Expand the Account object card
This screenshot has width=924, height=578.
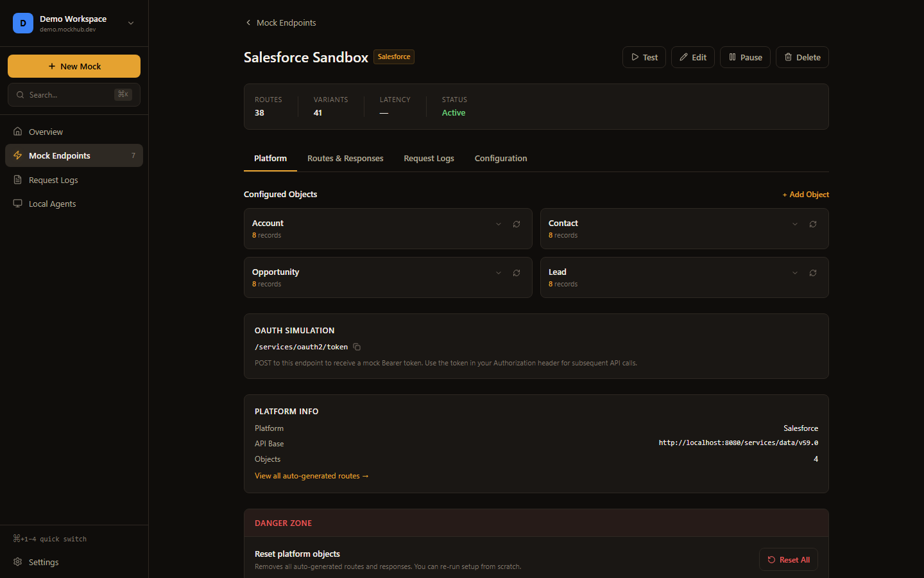tap(499, 224)
